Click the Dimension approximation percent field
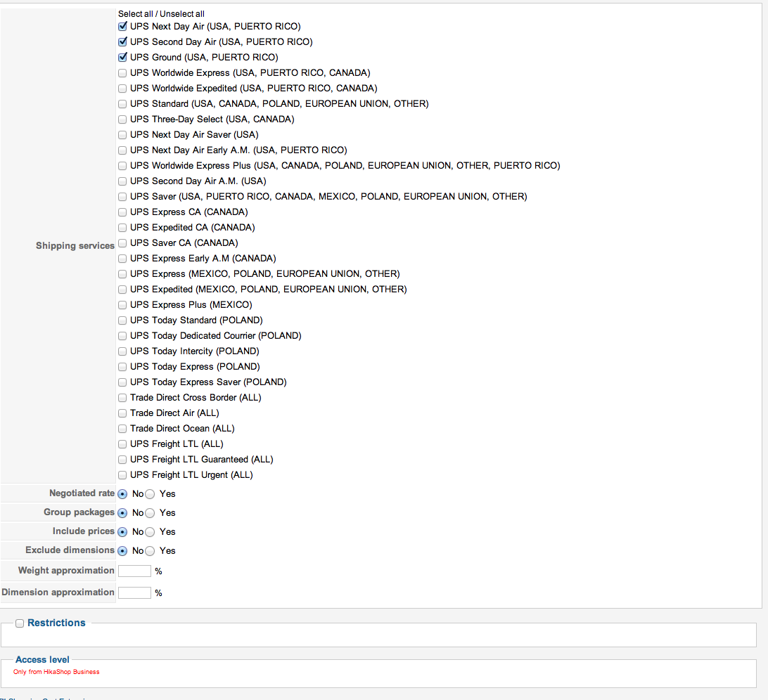Screen dimensions: 768x700 (x=134, y=592)
